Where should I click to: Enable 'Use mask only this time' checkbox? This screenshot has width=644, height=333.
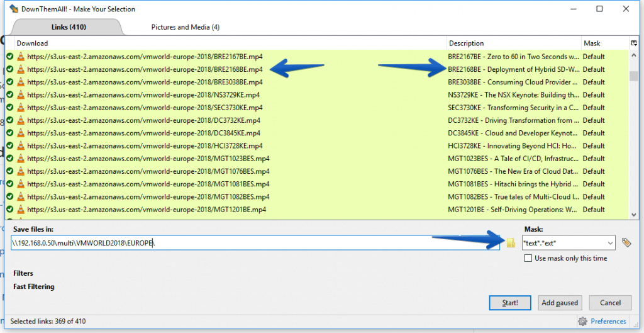pos(528,259)
